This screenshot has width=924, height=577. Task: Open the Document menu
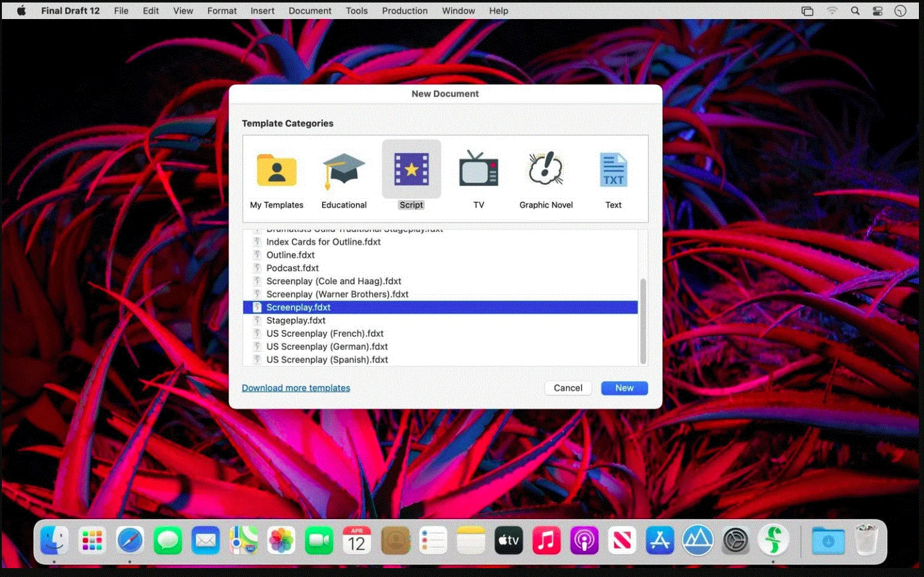(310, 11)
